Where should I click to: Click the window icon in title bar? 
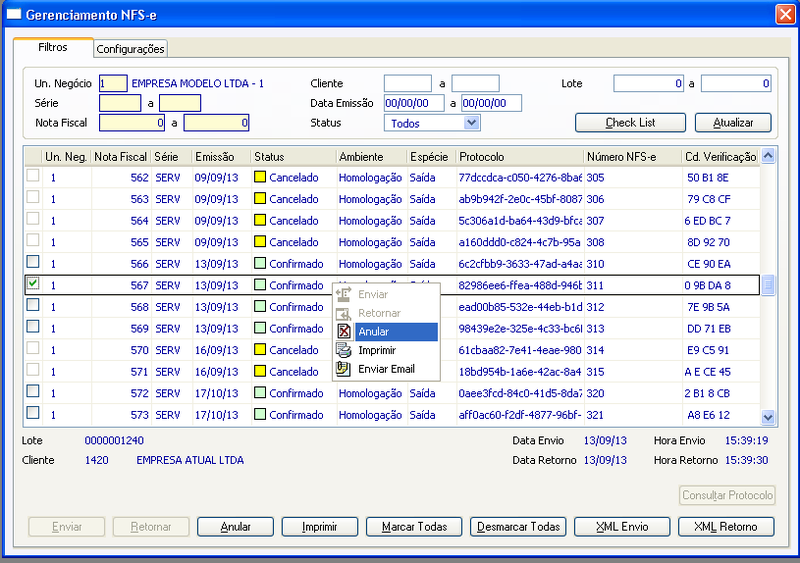(x=14, y=14)
